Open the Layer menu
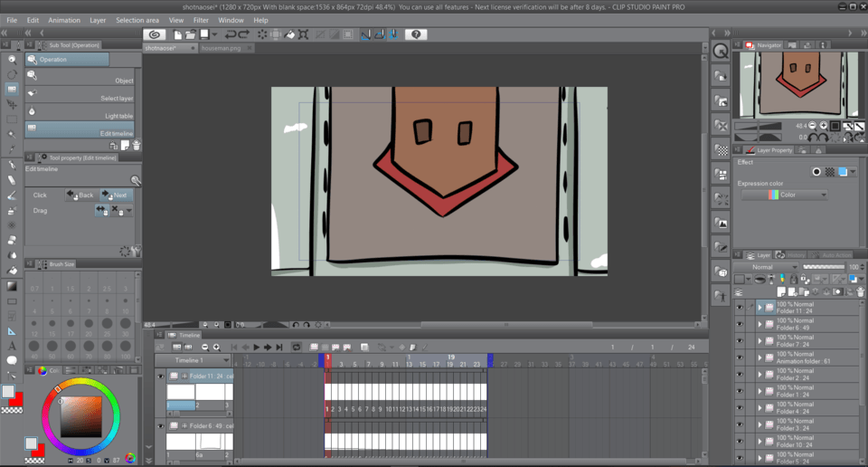This screenshot has height=467, width=868. click(98, 20)
